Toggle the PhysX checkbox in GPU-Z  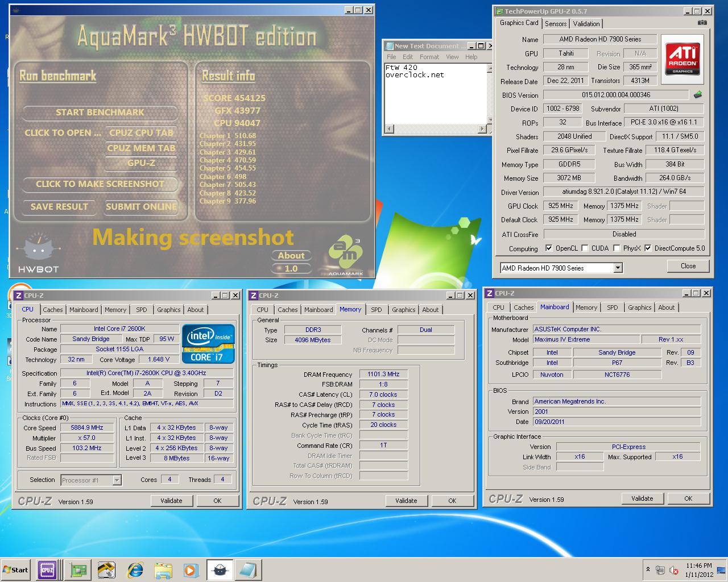coord(617,248)
